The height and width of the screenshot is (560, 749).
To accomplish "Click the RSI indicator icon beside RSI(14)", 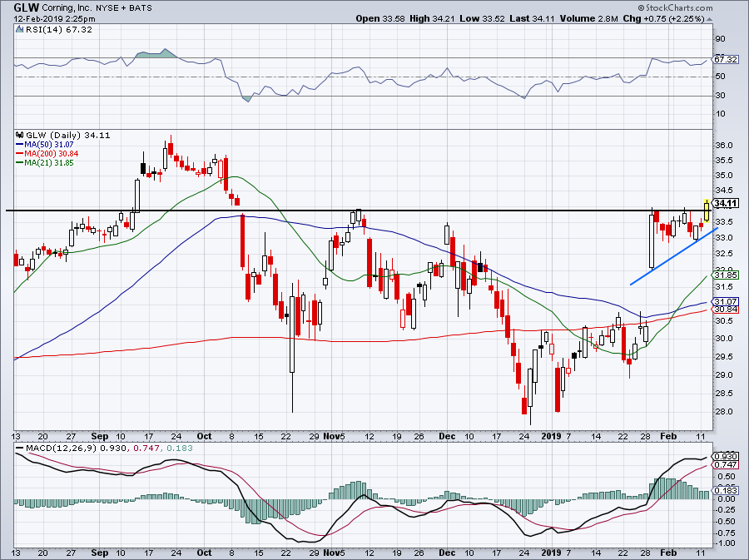I will click(x=20, y=29).
